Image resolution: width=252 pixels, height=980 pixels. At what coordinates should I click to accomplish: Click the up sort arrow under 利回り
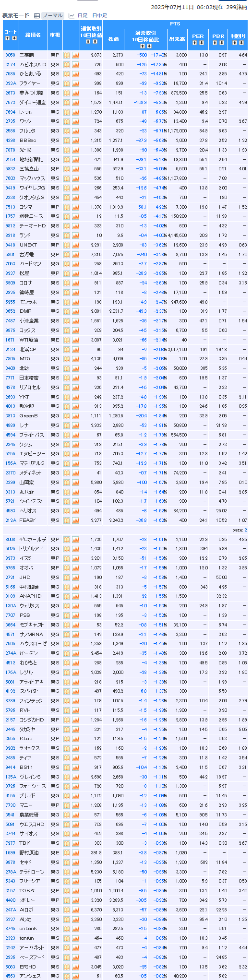[x=235, y=43]
